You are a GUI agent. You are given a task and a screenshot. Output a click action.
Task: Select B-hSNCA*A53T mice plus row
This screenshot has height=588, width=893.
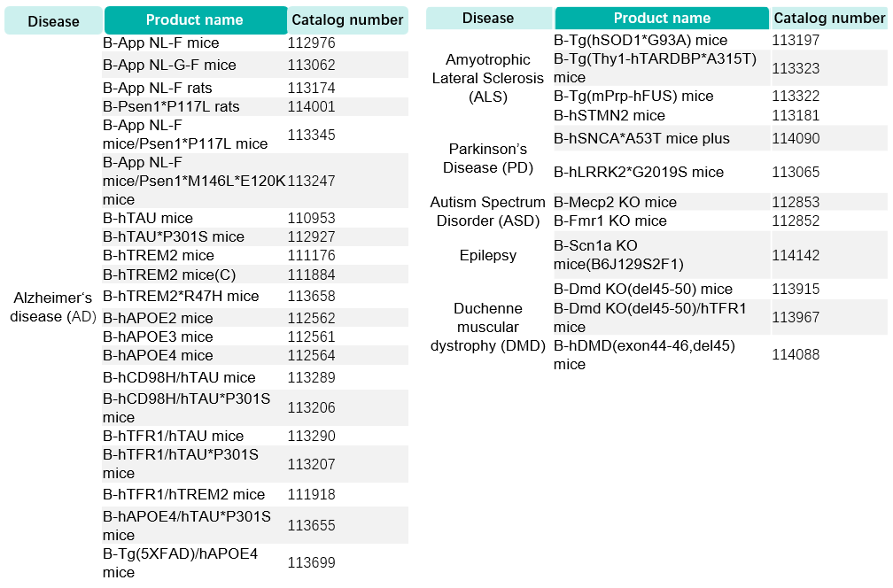click(720, 138)
